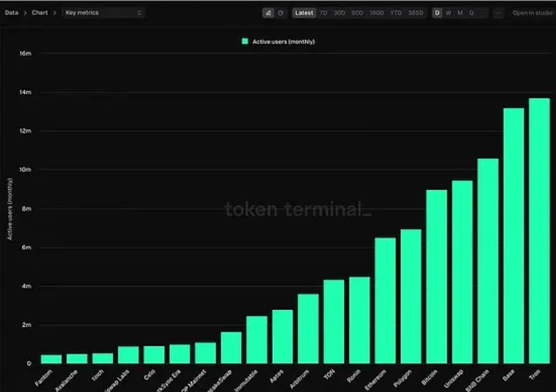This screenshot has width=556, height=392.
Task: Click the green legend color swatch
Action: (245, 42)
